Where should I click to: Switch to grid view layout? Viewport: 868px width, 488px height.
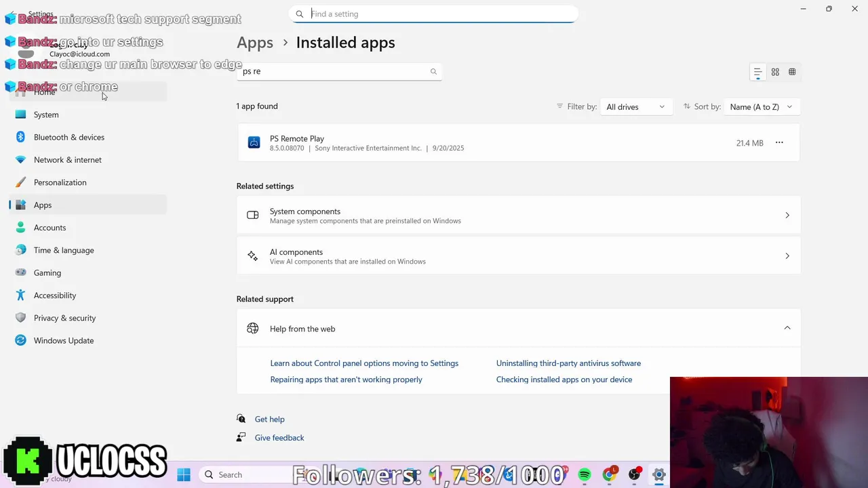775,72
